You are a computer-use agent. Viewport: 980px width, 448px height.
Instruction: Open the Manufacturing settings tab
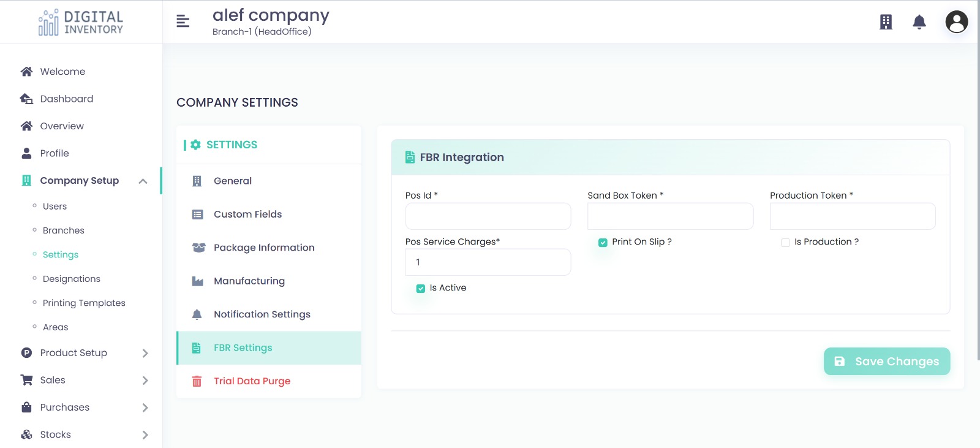(x=269, y=281)
